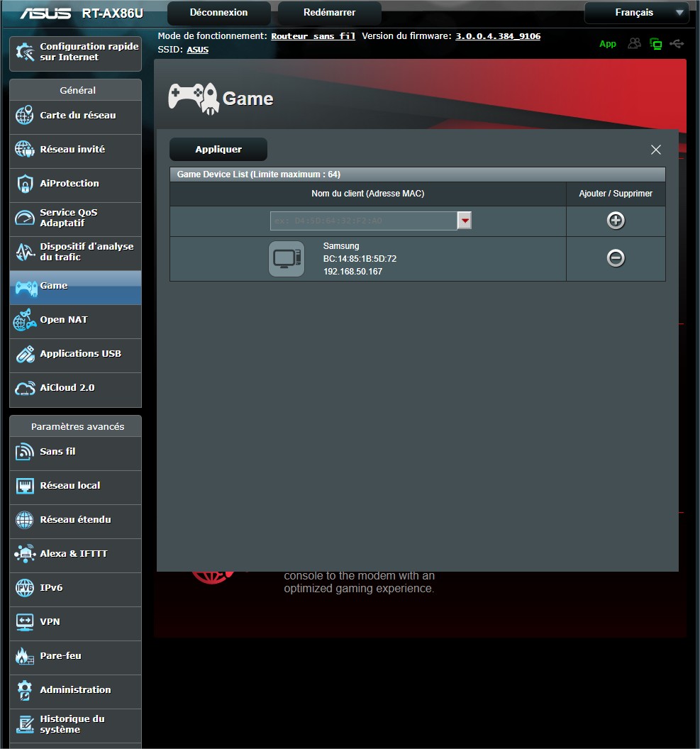
Task: Click the USB status icon in header
Action: 677,44
